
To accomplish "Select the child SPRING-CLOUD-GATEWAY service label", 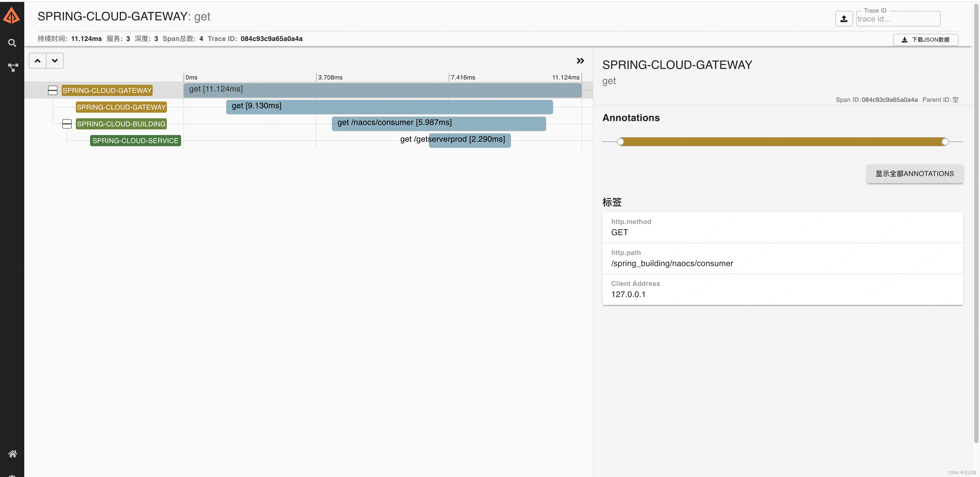I will point(121,107).
